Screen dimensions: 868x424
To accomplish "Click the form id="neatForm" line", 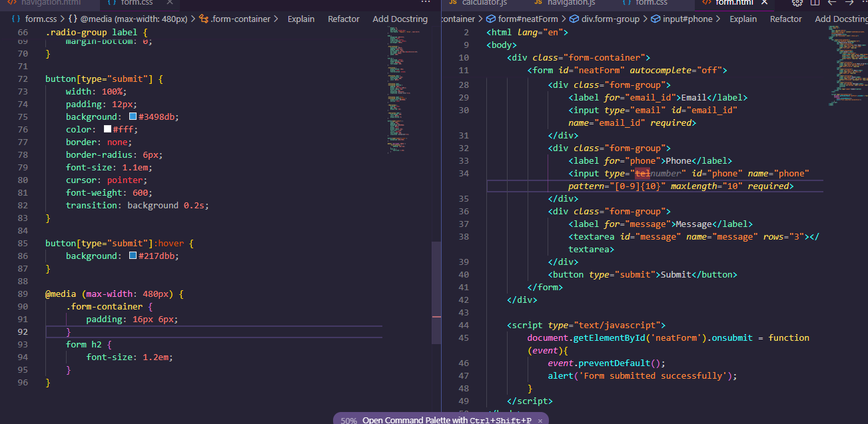I will pos(627,70).
